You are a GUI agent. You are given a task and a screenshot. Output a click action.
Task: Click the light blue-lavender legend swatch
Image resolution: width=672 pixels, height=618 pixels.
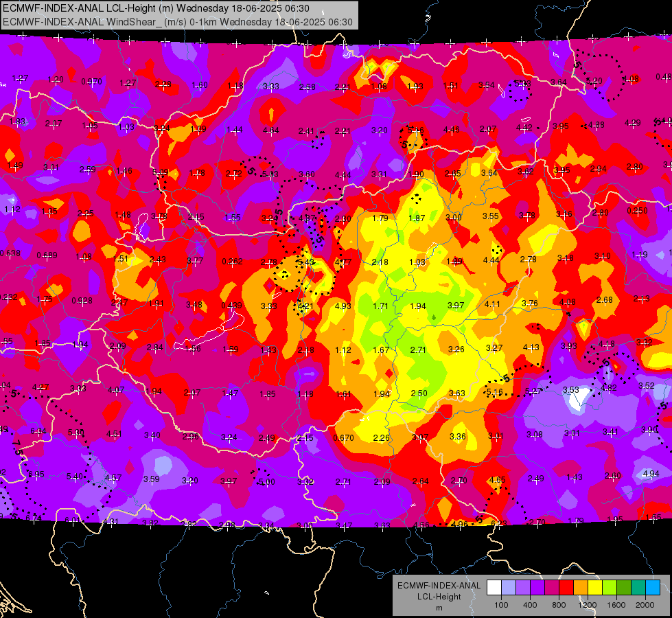tap(509, 588)
